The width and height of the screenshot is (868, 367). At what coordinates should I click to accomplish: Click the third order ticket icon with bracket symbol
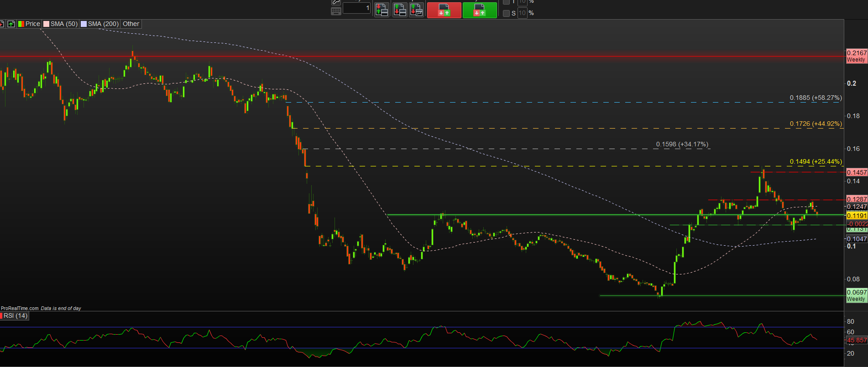click(x=417, y=10)
